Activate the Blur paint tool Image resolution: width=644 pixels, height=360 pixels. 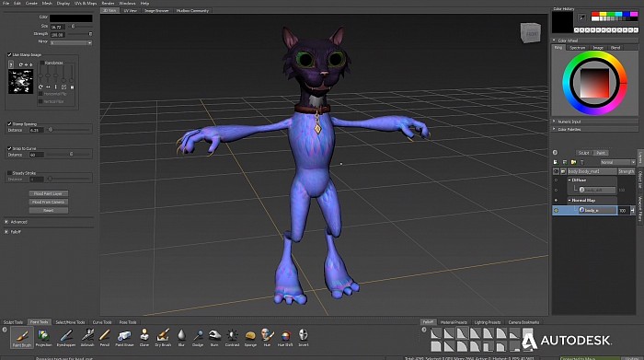coord(181,338)
